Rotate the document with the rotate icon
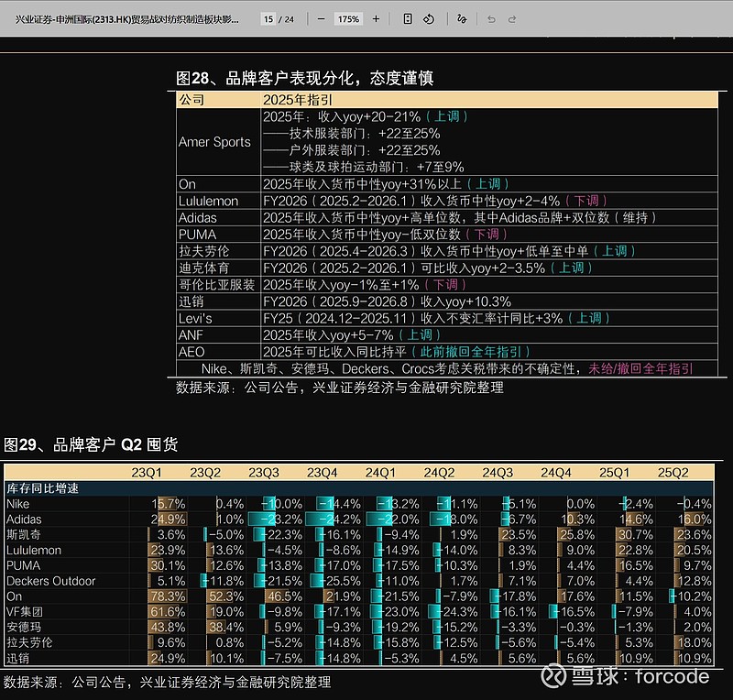This screenshot has height=700, width=733. pos(429,18)
